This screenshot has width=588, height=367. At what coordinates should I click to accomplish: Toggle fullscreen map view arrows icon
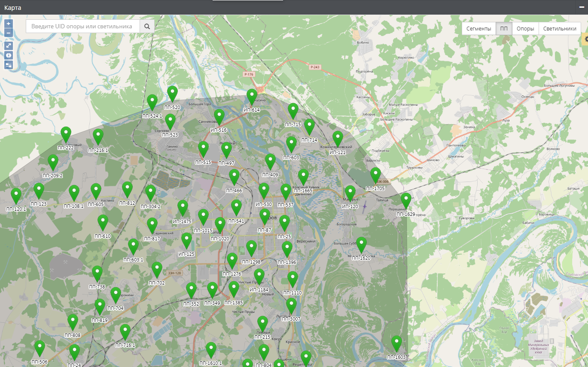9,45
